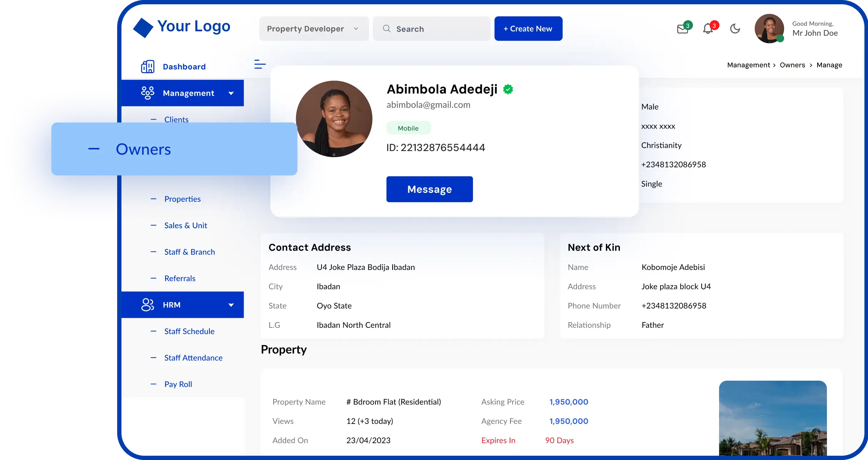Click the Christianity religion value
Viewport: 868px width, 460px height.
pos(661,145)
